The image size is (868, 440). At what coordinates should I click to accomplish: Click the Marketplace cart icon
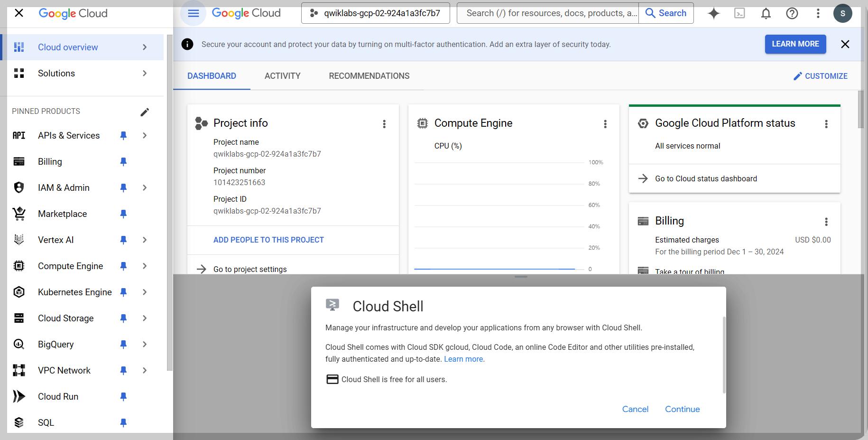[x=19, y=214]
